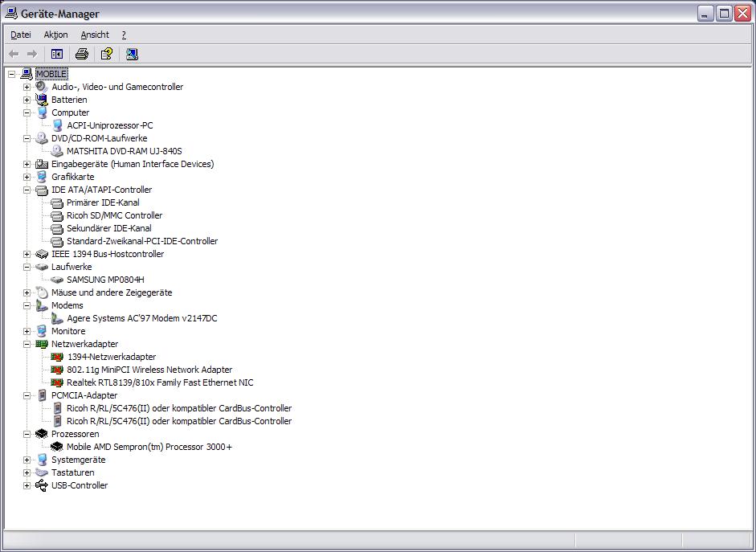Open the ? help menu
Screen dimensions: 756x552
(124, 35)
